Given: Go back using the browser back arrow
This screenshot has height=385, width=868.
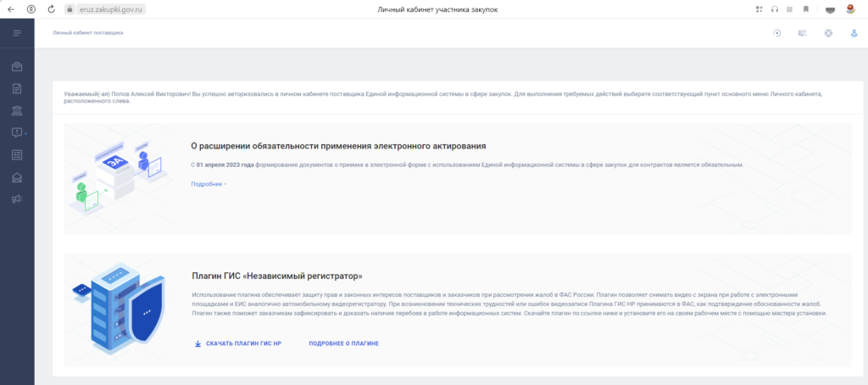Looking at the screenshot, I should 10,9.
